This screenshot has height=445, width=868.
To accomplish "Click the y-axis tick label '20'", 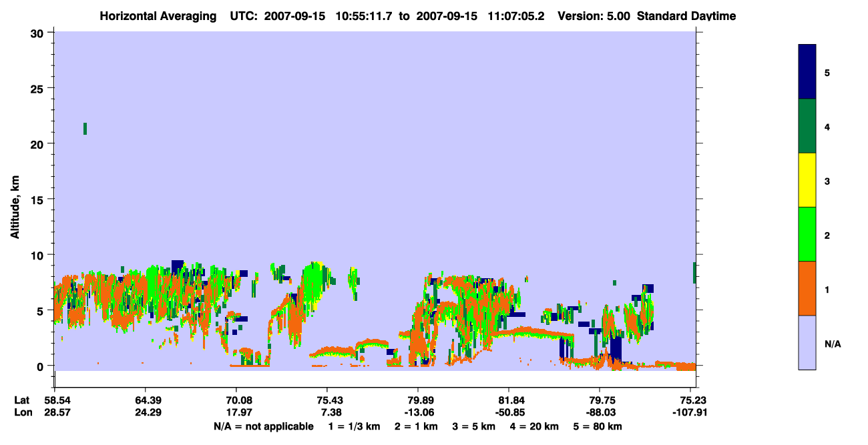I will (x=39, y=144).
